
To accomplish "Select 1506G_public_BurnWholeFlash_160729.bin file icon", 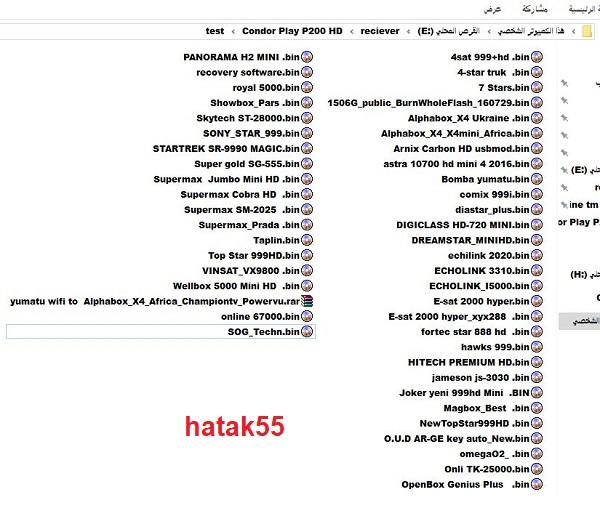I will coord(537,103).
